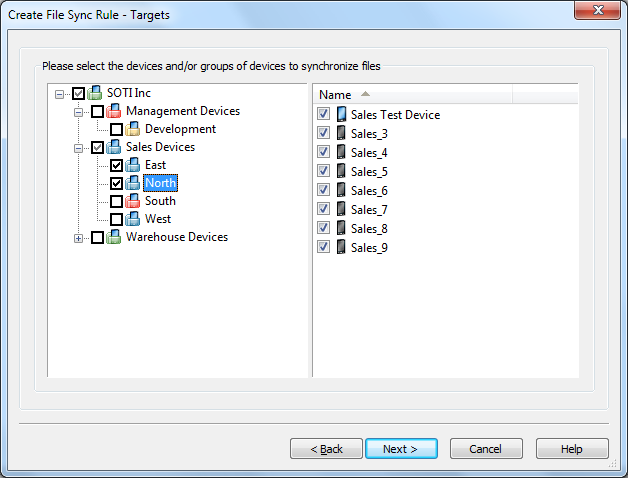This screenshot has height=478, width=628.
Task: Select the North group in tree
Action: point(161,183)
